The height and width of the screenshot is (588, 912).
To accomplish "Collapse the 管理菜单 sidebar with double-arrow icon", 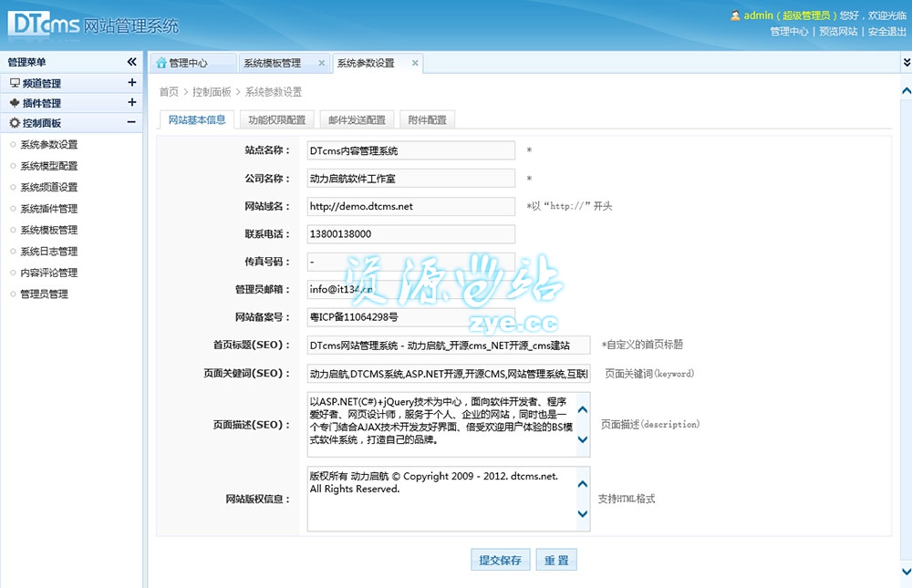I will (131, 62).
